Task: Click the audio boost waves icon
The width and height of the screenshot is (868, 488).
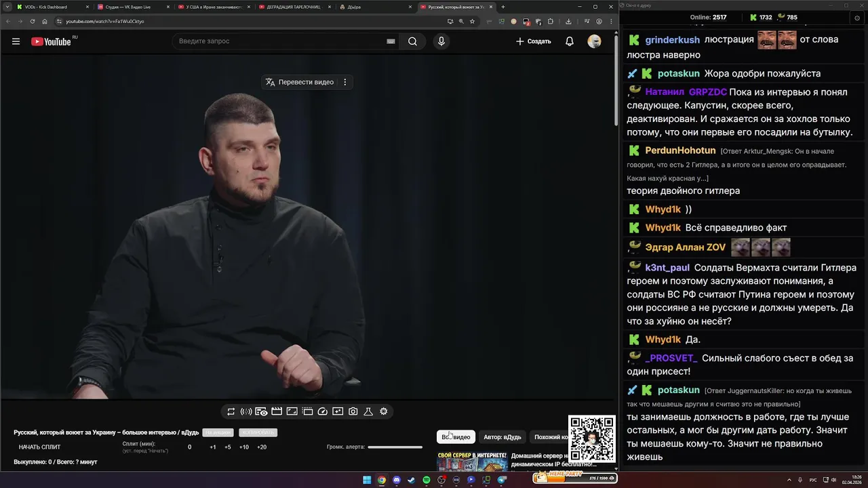Action: coord(246,411)
